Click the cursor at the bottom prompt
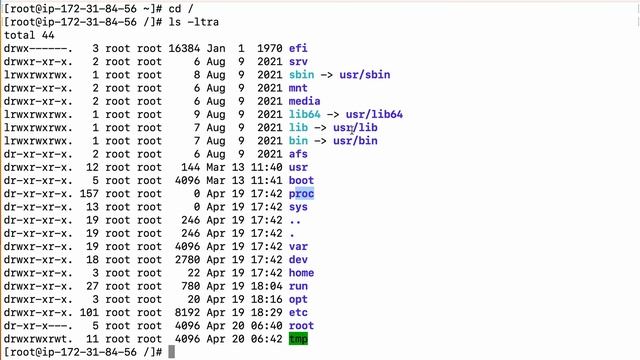Viewport: 640px width, 360px height. [172, 352]
